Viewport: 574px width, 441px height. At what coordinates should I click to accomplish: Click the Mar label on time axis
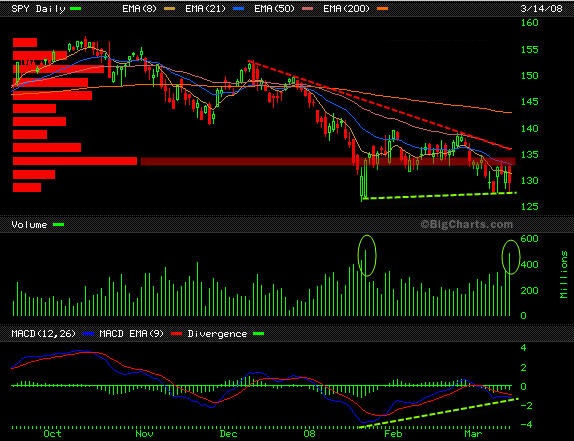(473, 434)
